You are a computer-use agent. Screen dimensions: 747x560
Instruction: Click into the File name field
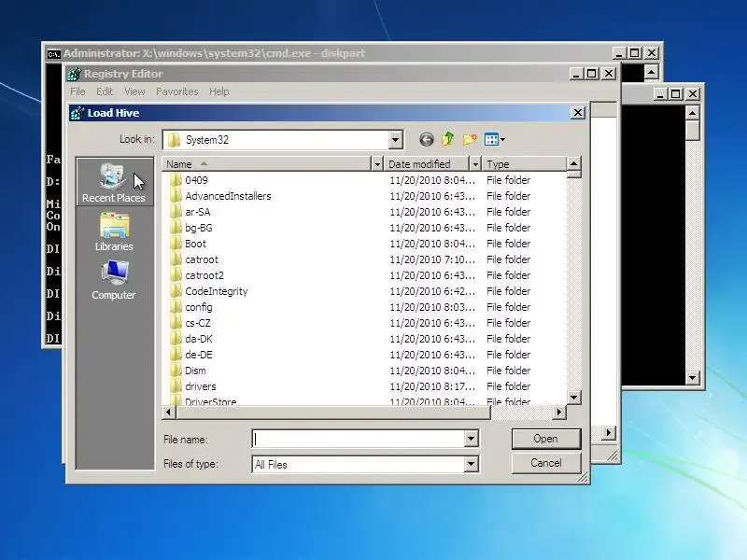click(359, 439)
